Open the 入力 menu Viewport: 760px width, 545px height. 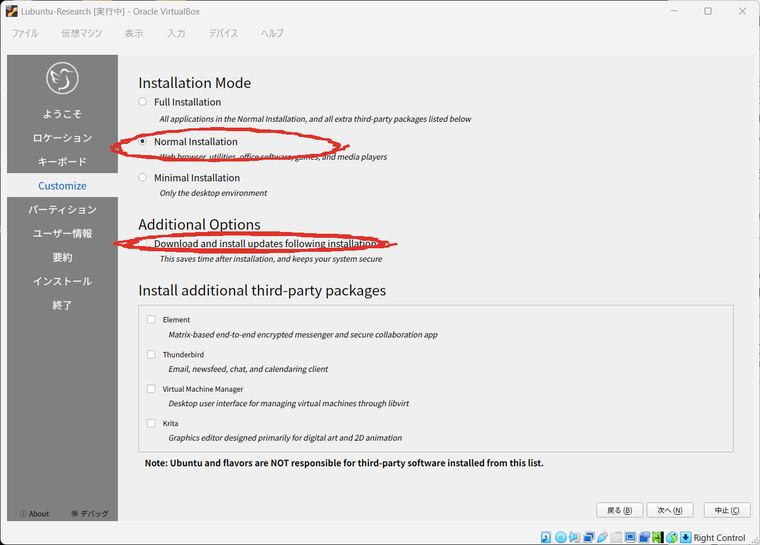pos(176,33)
